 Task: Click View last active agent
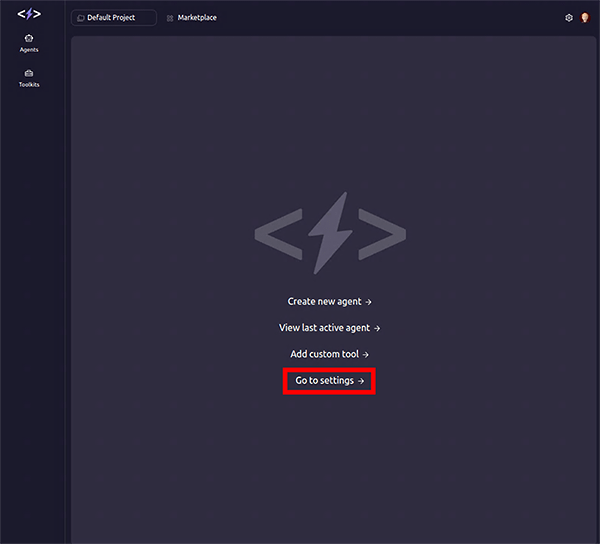pos(329,328)
